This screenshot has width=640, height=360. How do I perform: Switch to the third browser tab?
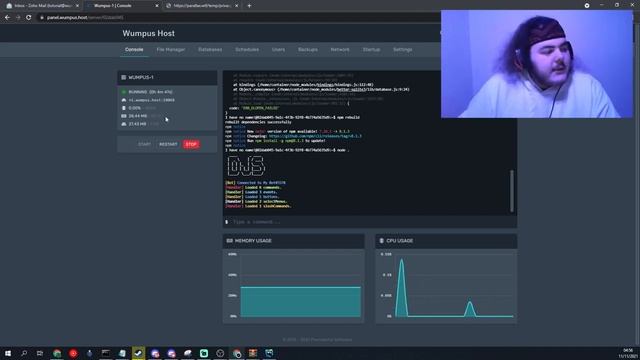[202, 6]
